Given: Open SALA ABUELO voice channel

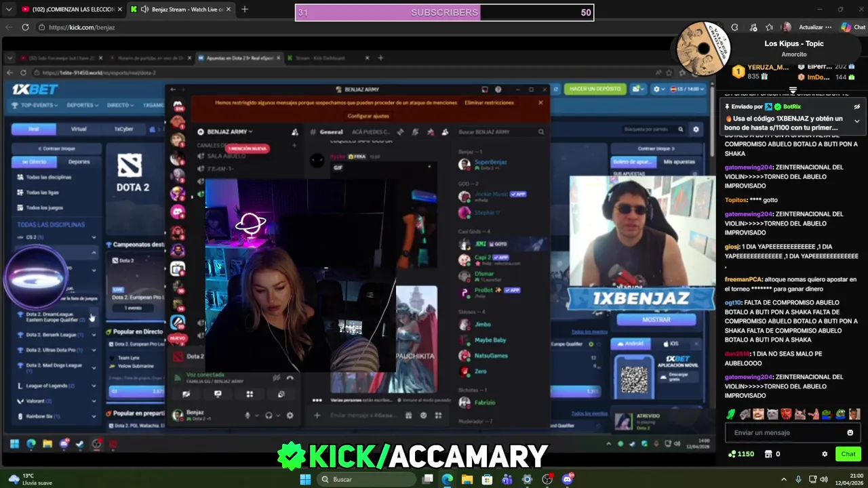Looking at the screenshot, I should pyautogui.click(x=226, y=157).
